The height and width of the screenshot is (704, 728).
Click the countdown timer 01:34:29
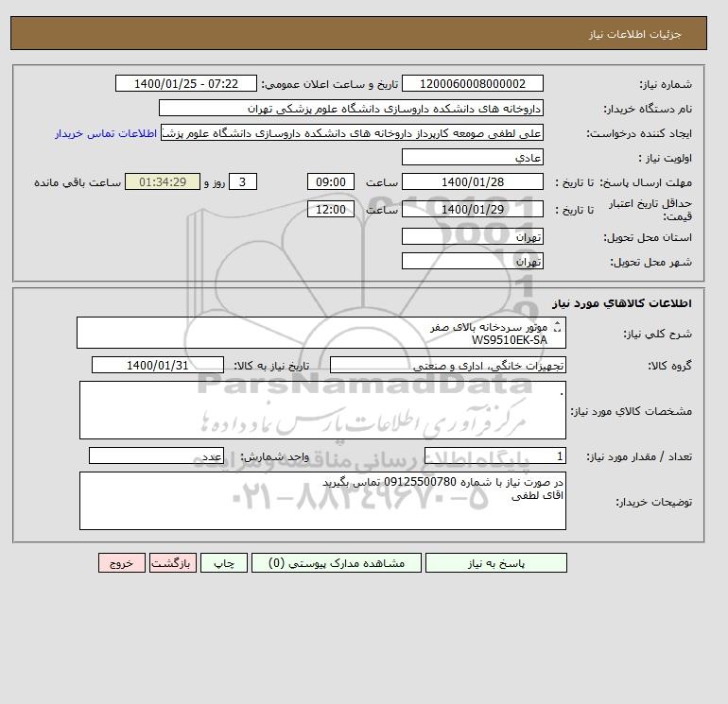[163, 182]
